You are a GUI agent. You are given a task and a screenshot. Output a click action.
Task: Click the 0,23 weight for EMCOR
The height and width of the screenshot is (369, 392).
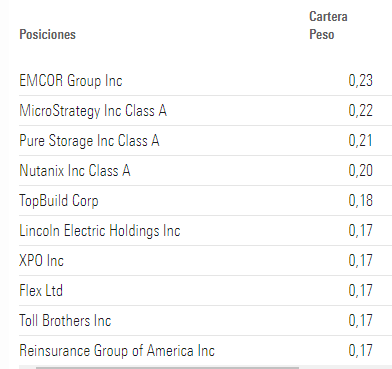coord(360,81)
